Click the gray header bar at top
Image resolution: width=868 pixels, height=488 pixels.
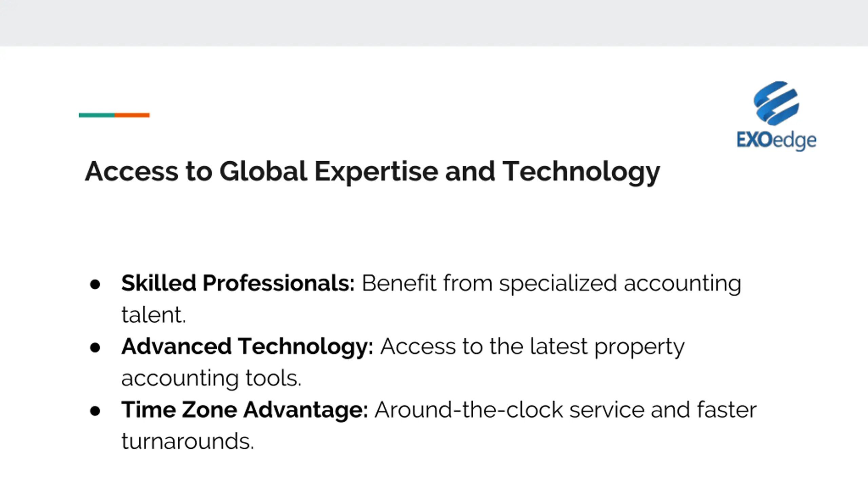(x=434, y=23)
